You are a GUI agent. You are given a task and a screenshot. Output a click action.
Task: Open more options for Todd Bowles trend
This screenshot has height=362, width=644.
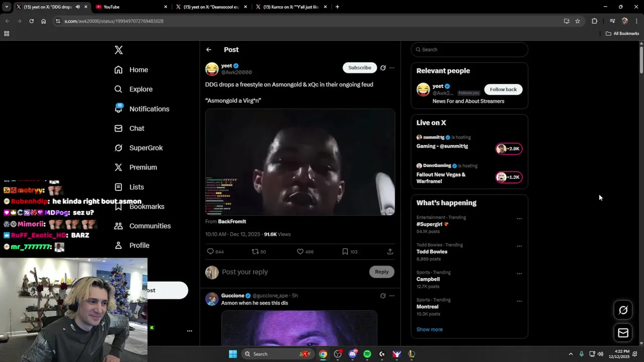pyautogui.click(x=519, y=246)
